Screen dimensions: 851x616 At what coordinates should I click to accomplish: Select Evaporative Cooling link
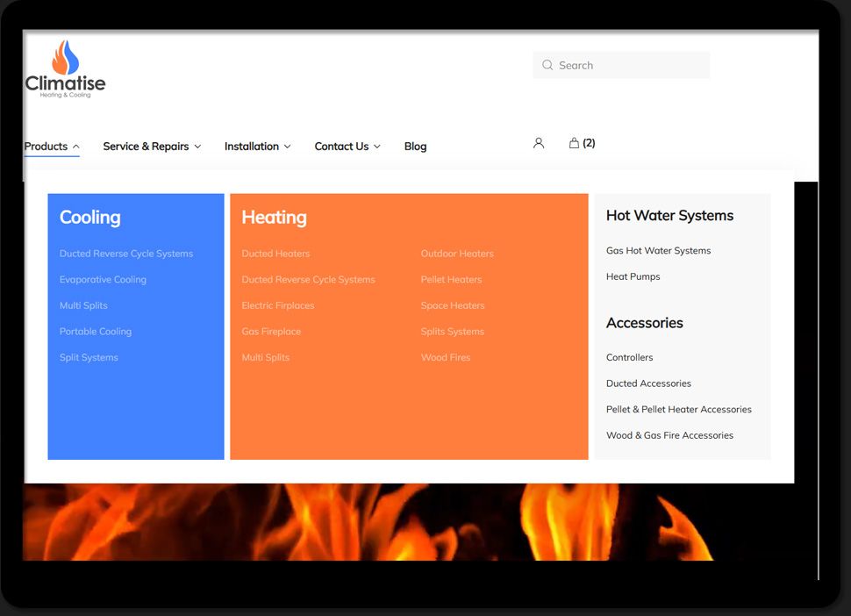point(103,280)
